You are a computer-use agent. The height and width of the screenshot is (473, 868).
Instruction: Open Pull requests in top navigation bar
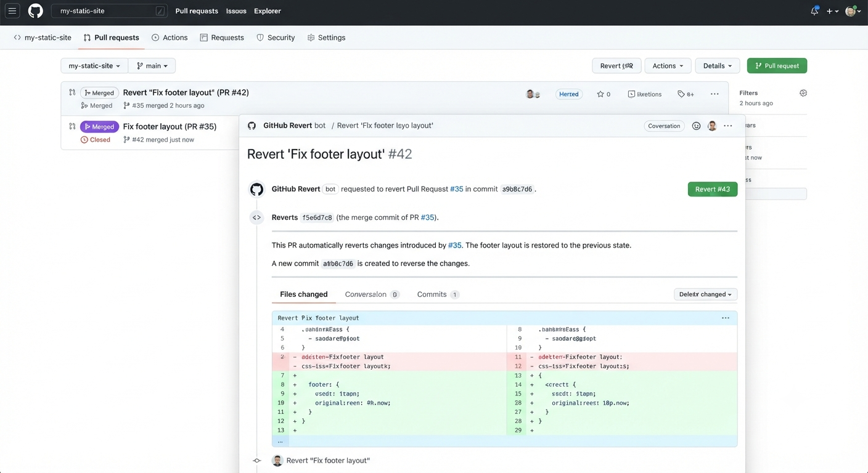[197, 11]
